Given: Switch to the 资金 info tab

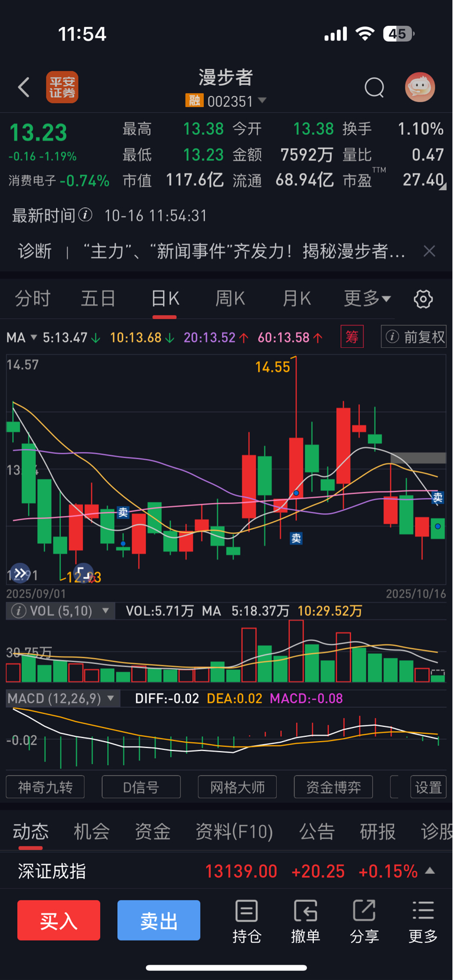Looking at the screenshot, I should pos(153,831).
